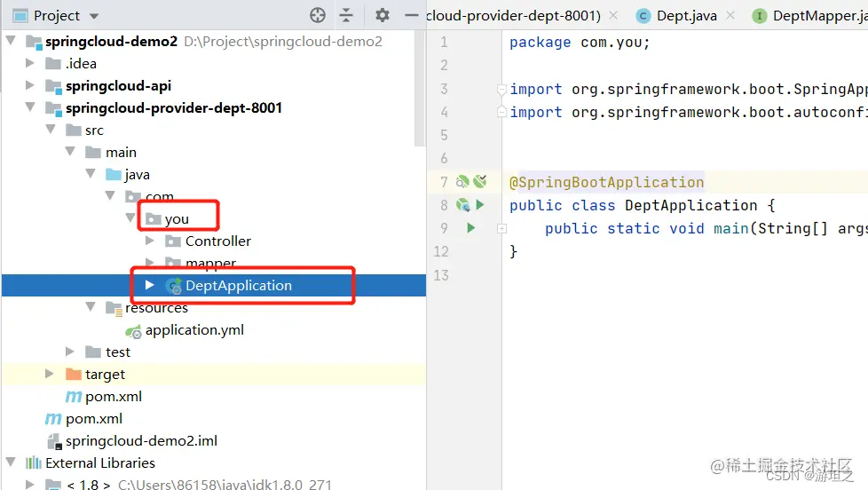Select springcloud-api module
This screenshot has height=490, width=868.
point(118,86)
